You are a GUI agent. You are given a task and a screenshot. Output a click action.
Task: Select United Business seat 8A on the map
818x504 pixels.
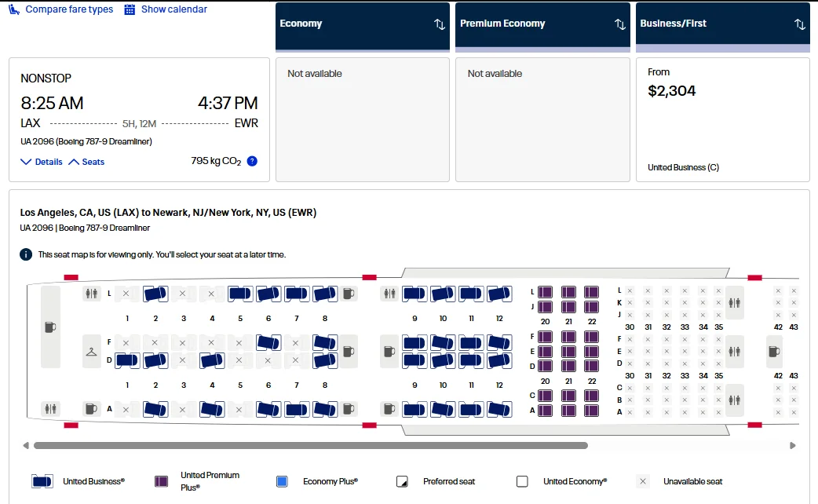click(325, 409)
